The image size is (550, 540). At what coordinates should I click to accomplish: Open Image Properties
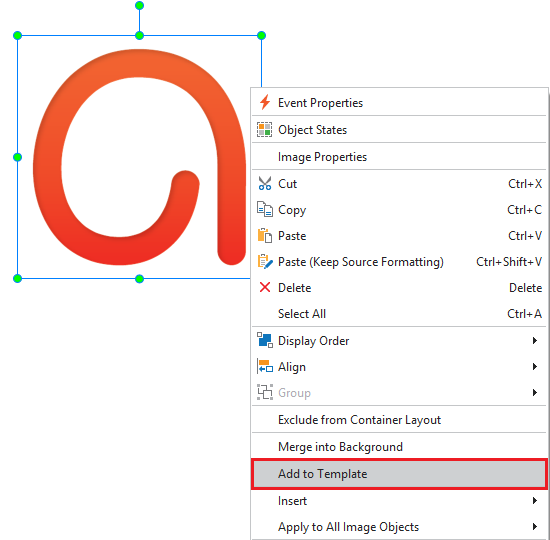click(x=399, y=156)
